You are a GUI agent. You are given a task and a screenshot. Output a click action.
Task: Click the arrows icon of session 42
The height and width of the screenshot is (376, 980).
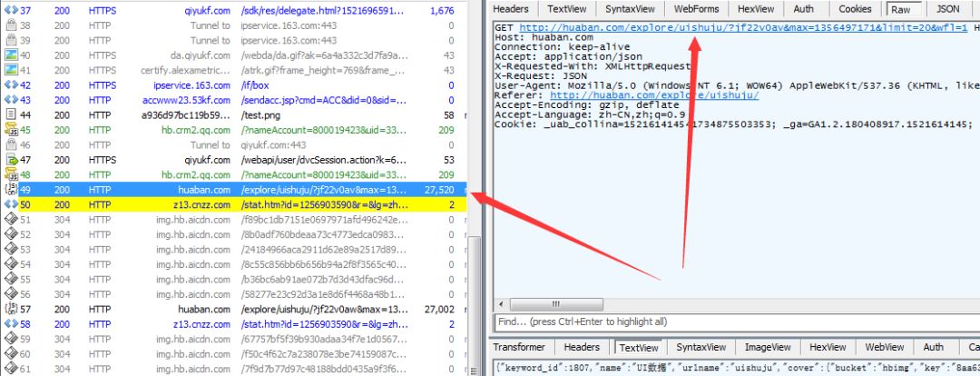click(x=11, y=85)
